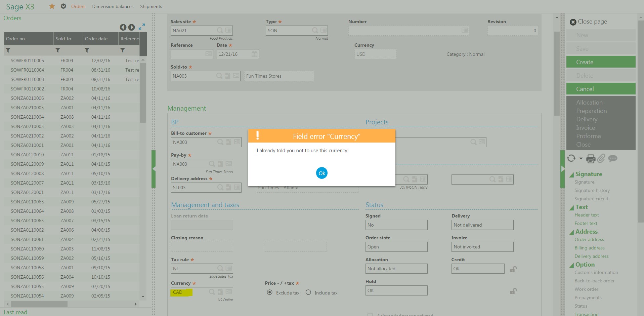Open the filter icon on the Order no. column
The height and width of the screenshot is (316, 644).
pyautogui.click(x=8, y=50)
